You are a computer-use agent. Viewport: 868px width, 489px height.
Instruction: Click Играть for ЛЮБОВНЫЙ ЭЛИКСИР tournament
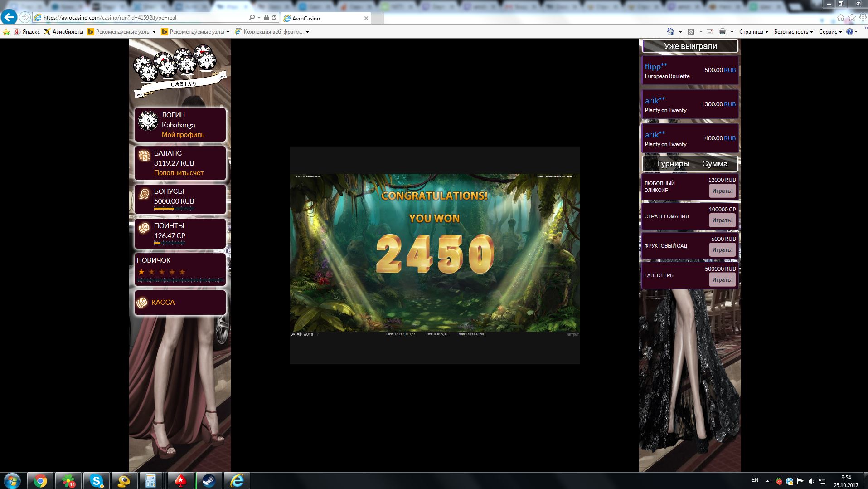coord(723,191)
